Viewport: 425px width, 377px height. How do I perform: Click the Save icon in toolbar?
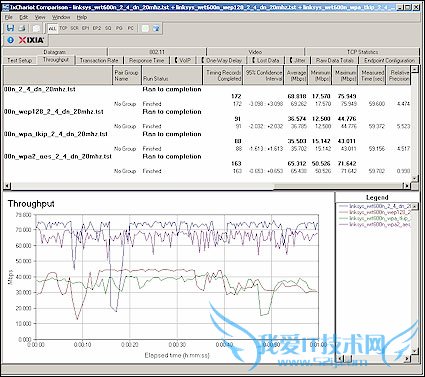coord(10,28)
